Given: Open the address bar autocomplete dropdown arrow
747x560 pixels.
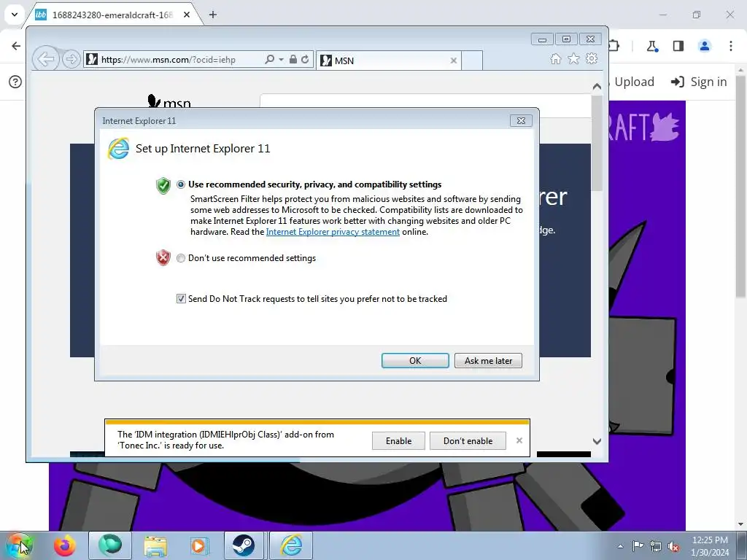Looking at the screenshot, I should (x=281, y=60).
